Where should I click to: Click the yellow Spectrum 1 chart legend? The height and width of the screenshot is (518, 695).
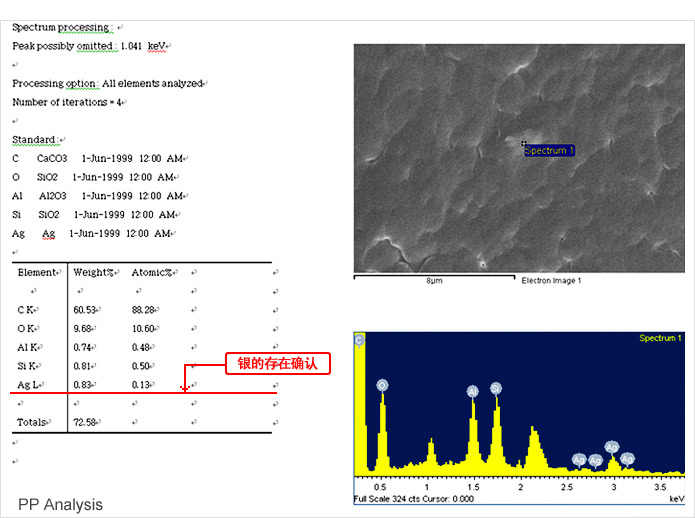pos(660,339)
